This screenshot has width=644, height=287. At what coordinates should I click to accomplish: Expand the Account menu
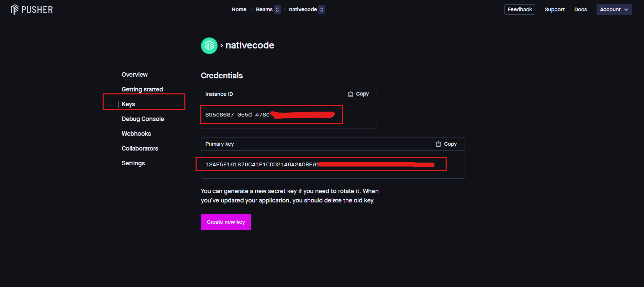click(614, 10)
